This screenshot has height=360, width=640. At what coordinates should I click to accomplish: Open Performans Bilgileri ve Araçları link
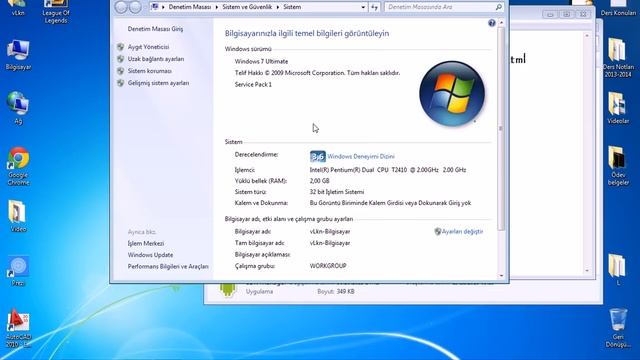[168, 266]
